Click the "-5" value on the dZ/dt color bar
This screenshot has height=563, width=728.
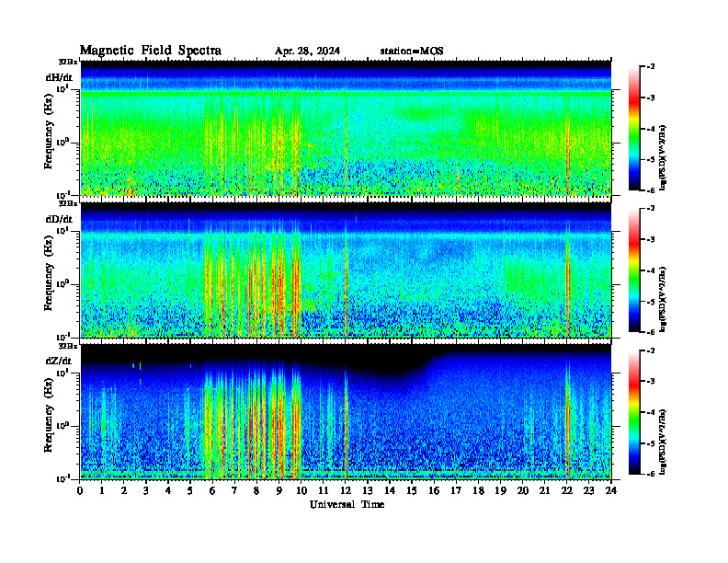pos(651,443)
